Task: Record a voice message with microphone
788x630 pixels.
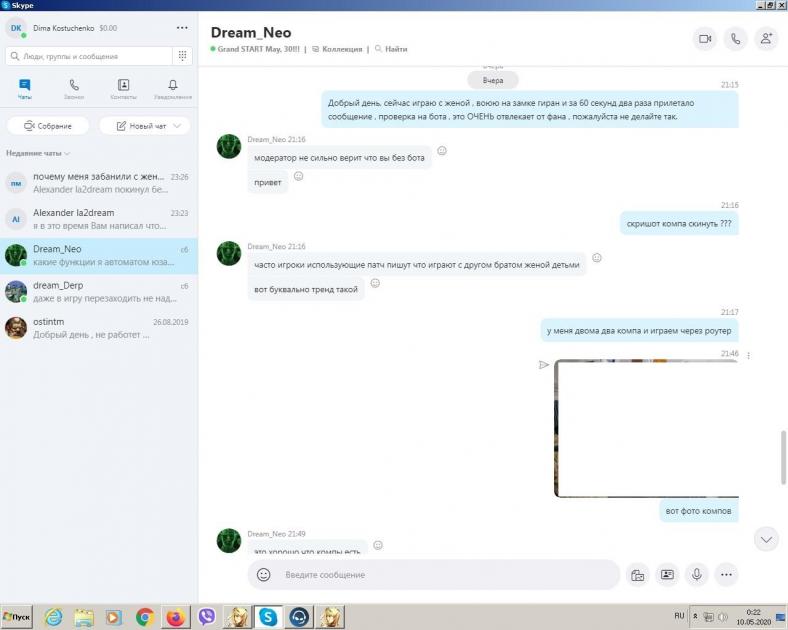Action: [697, 575]
